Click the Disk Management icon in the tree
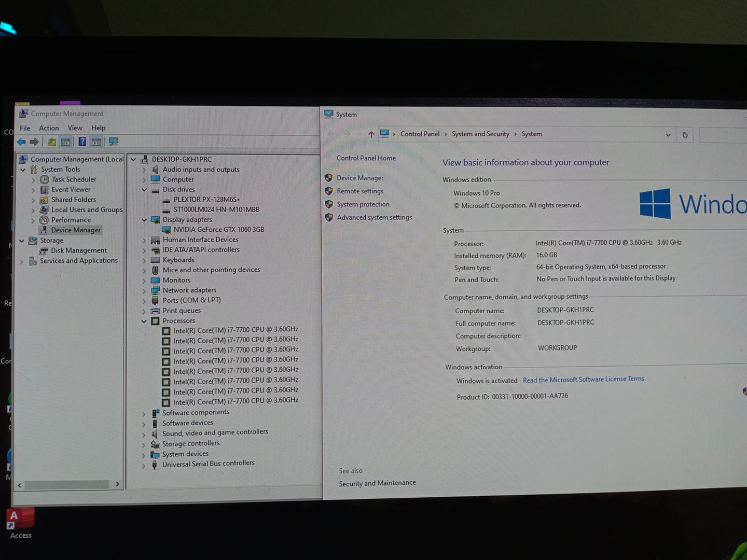The width and height of the screenshot is (747, 560). click(x=44, y=250)
